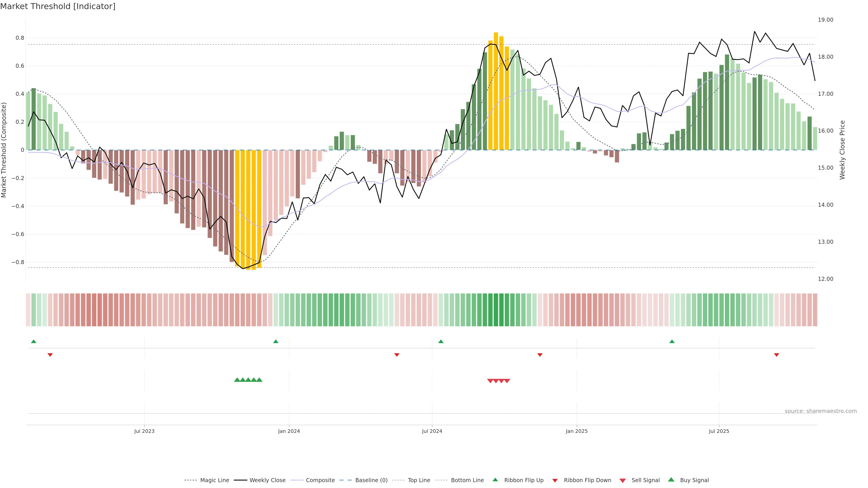Viewport: 868px width, 488px height.
Task: Click the Jul 2025 axis label
Action: tap(719, 431)
